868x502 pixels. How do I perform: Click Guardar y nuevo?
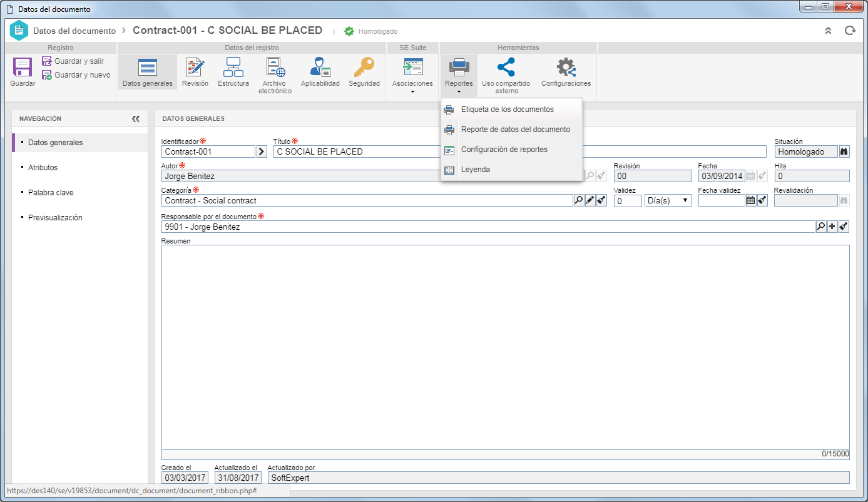[x=76, y=75]
